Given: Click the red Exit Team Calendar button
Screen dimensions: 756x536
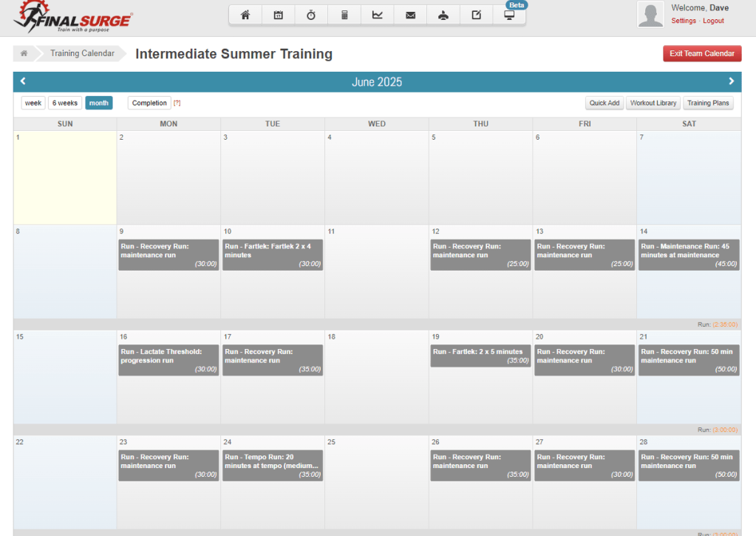Looking at the screenshot, I should [x=701, y=54].
